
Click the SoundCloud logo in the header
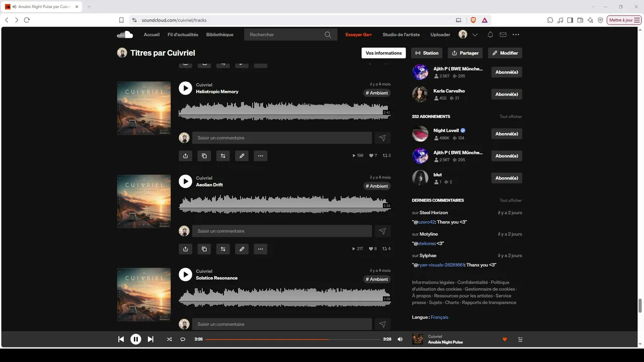(125, 35)
